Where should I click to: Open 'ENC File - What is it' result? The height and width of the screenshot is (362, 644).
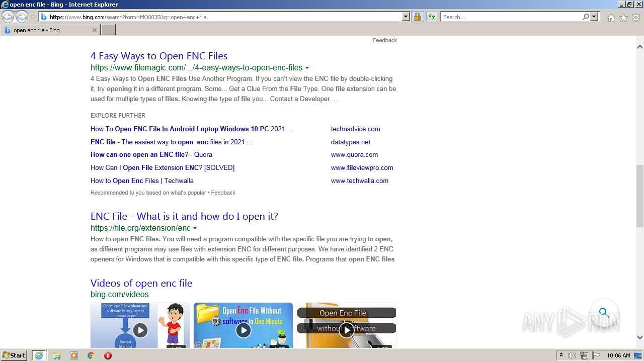pos(184,216)
